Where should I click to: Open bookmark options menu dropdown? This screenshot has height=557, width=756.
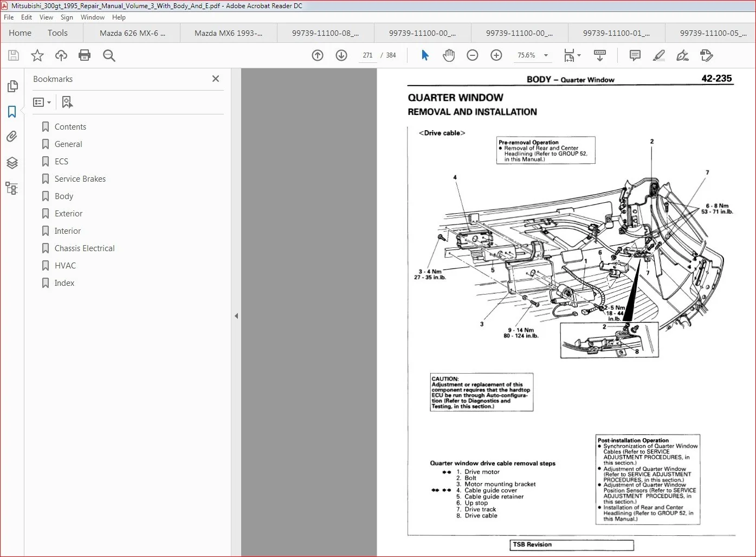coord(42,102)
